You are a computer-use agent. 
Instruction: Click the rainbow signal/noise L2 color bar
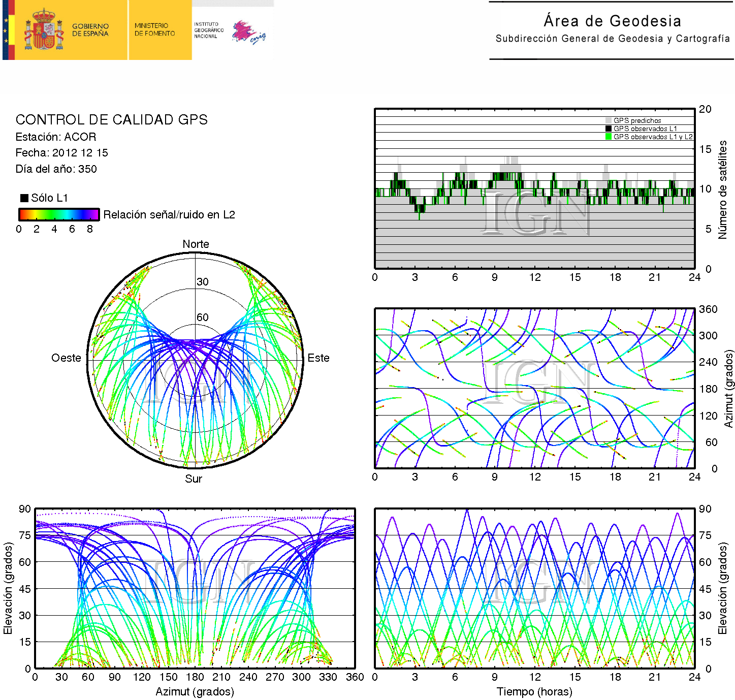click(58, 214)
